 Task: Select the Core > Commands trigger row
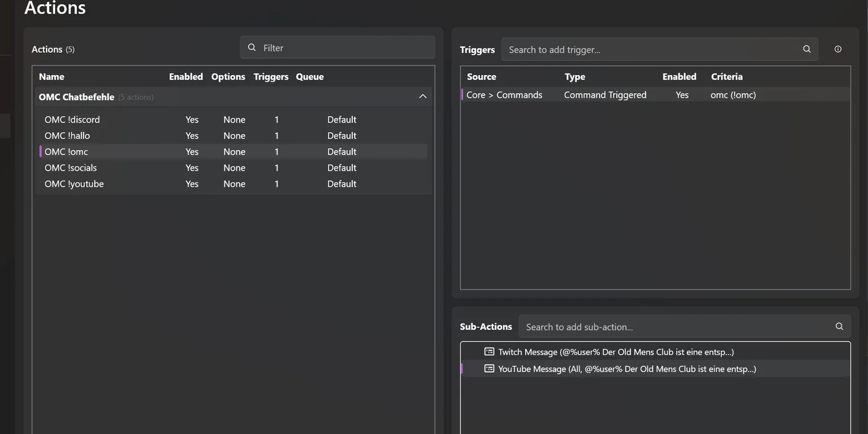tap(655, 95)
